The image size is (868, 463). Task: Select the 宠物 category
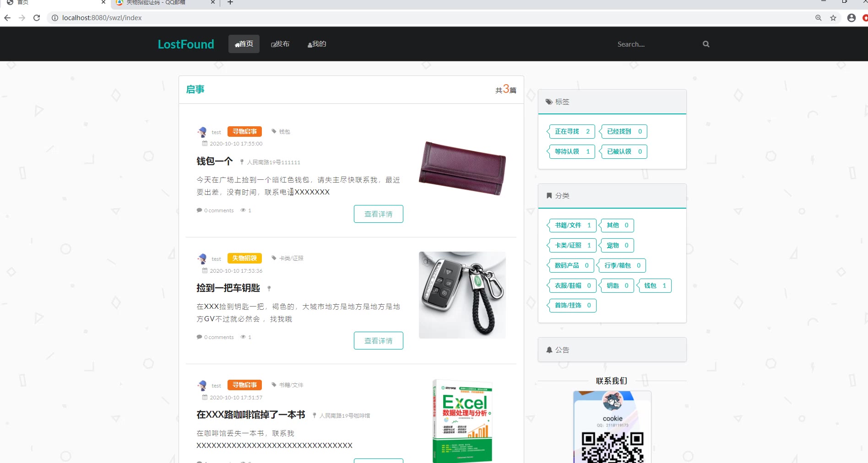coord(617,245)
